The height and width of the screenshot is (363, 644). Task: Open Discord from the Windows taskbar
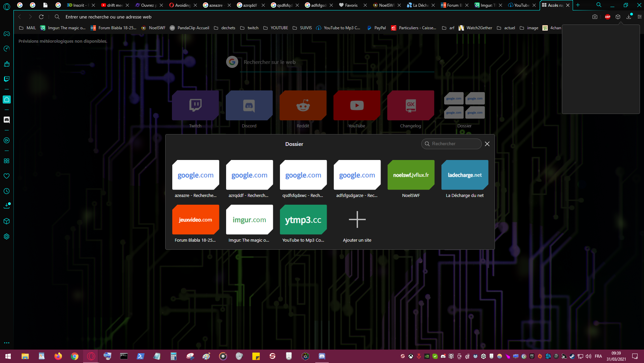tap(322, 356)
